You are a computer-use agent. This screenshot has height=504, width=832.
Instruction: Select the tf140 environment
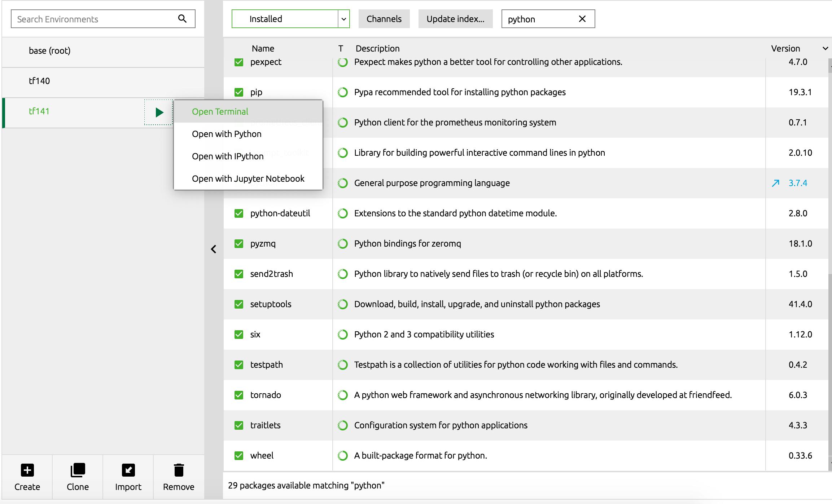40,81
